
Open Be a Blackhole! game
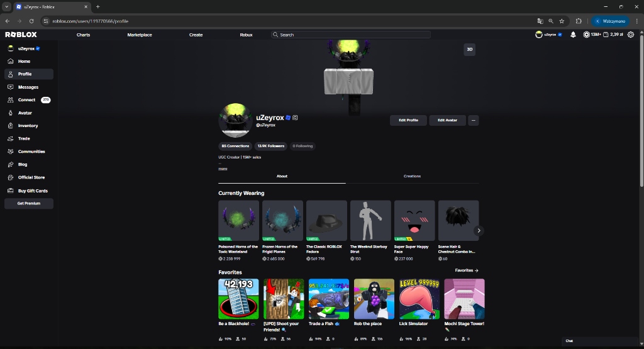(x=238, y=310)
